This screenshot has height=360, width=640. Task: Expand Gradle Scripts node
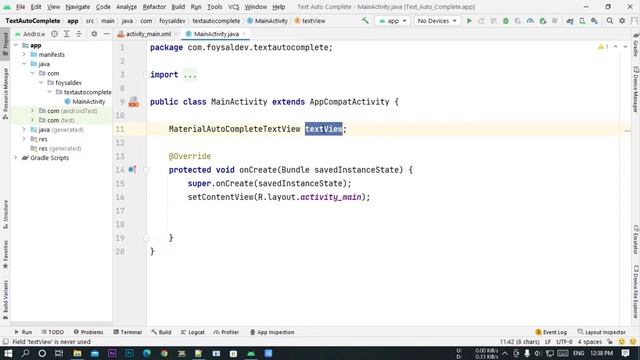[16, 158]
